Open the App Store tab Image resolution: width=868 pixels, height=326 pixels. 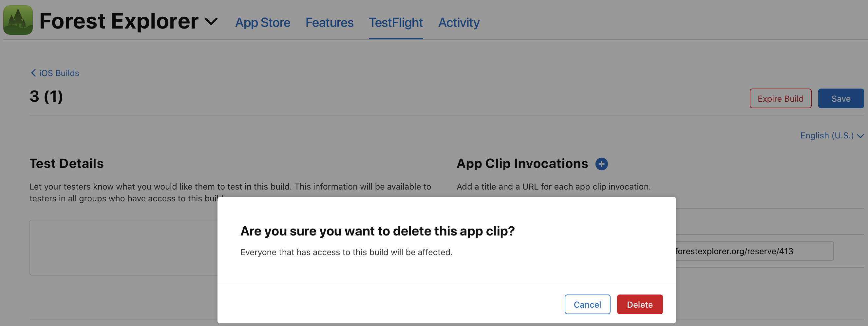(x=262, y=22)
